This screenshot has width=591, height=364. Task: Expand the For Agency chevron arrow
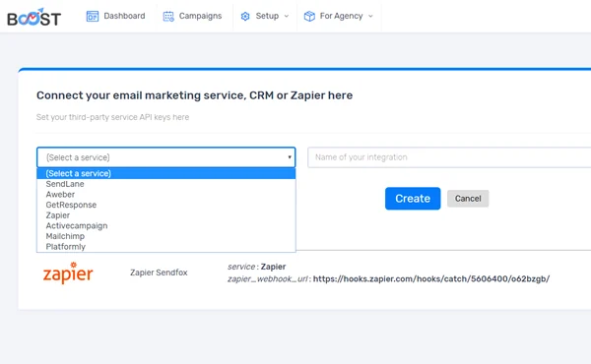click(370, 16)
